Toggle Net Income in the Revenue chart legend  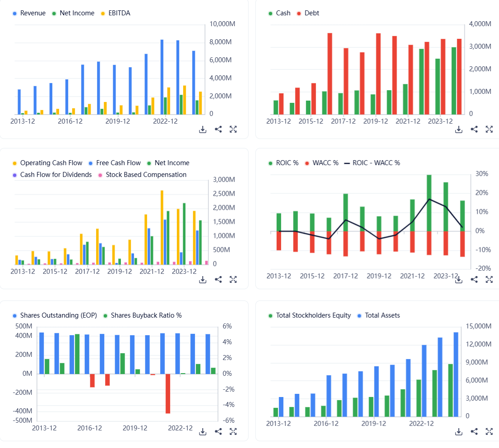[x=73, y=13]
